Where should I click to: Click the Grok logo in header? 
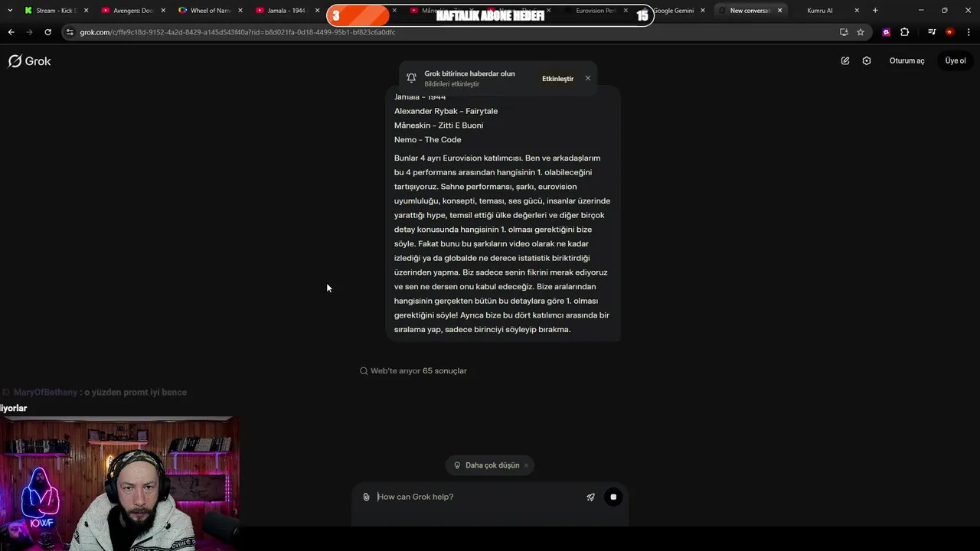point(29,61)
